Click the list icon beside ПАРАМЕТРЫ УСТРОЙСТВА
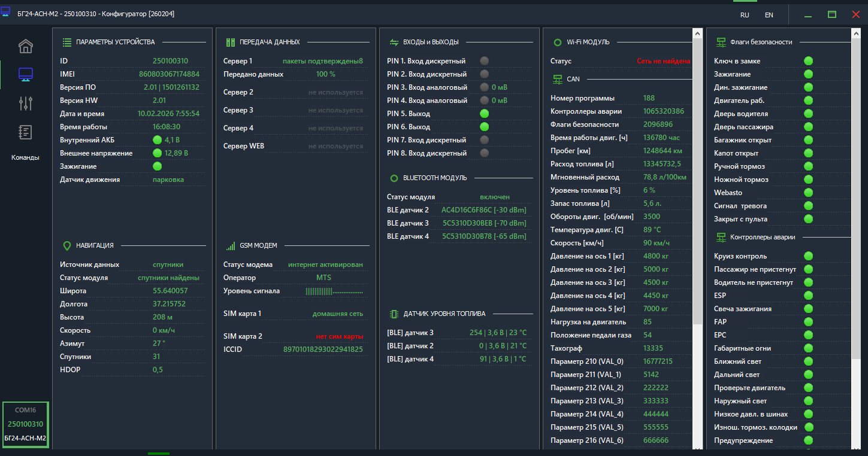 pos(67,42)
